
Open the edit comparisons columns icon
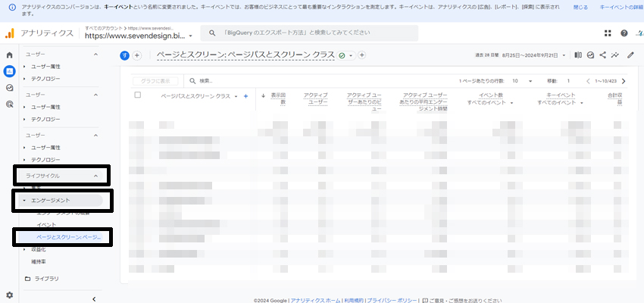(x=578, y=55)
